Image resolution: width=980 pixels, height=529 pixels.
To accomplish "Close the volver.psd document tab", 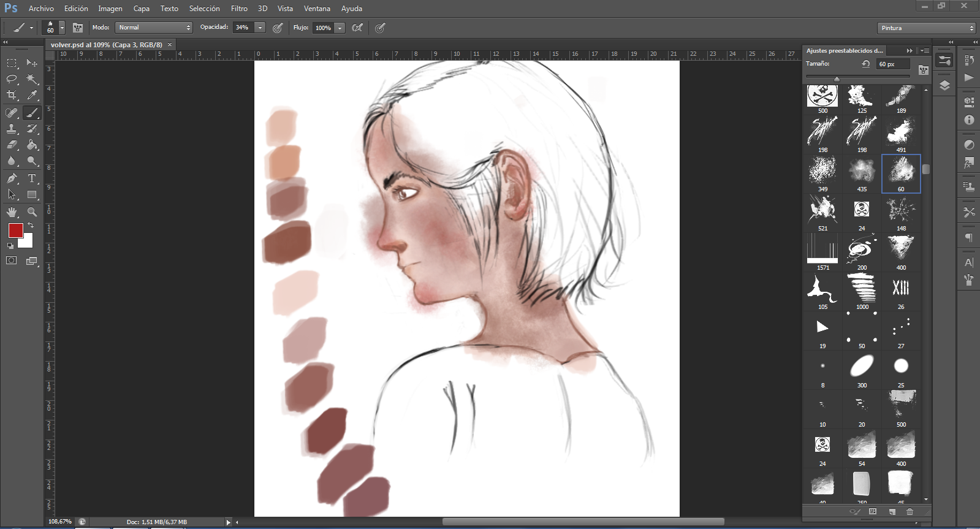I will pos(170,45).
